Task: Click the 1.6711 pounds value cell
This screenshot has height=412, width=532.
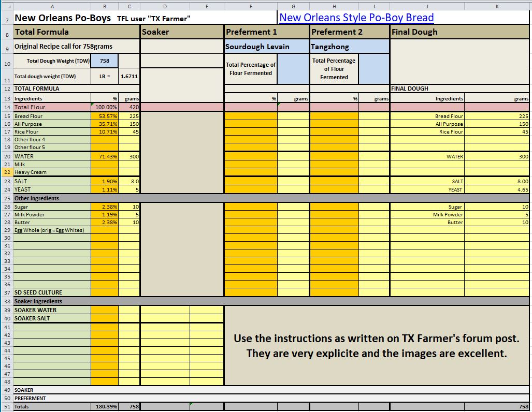Action: 129,77
